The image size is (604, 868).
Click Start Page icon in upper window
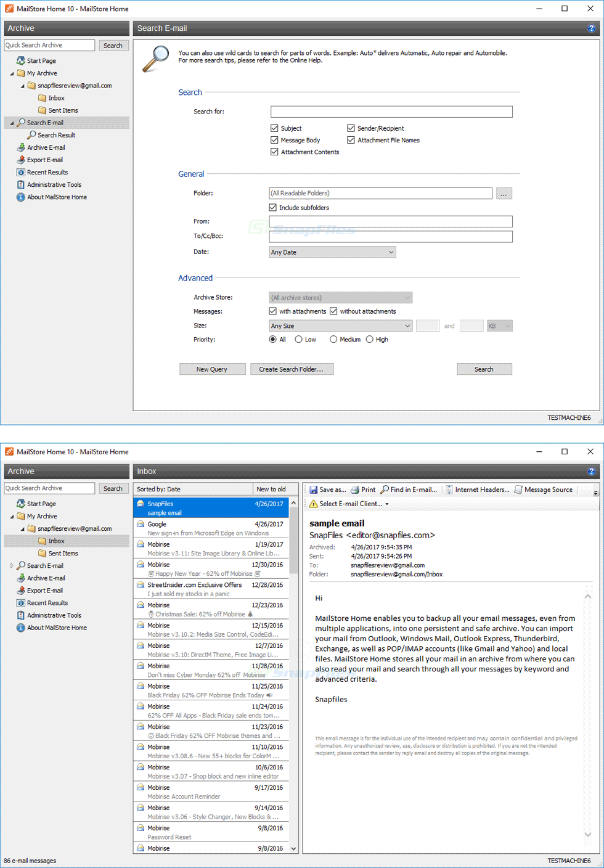(x=21, y=61)
